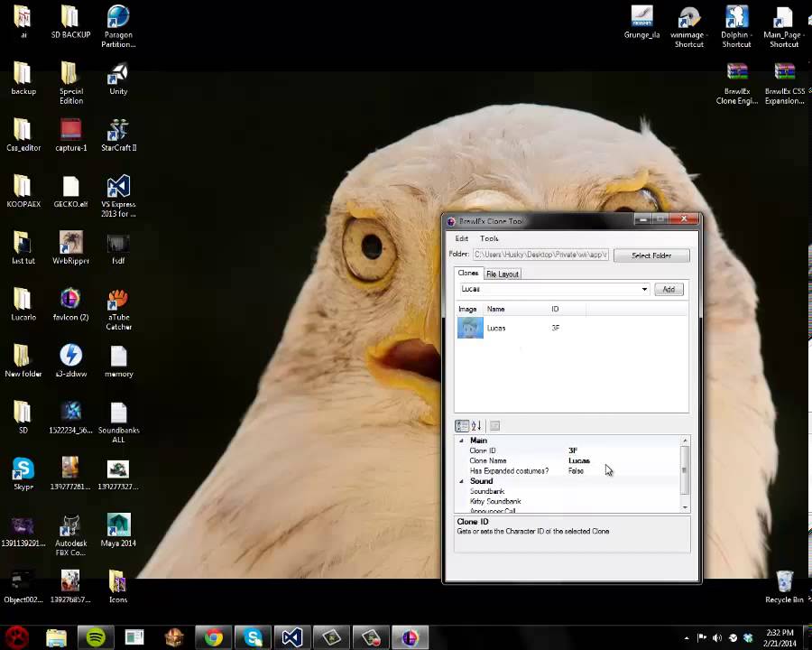Click the Clone Name value Lucas
Image resolution: width=812 pixels, height=650 pixels.
[x=579, y=460]
